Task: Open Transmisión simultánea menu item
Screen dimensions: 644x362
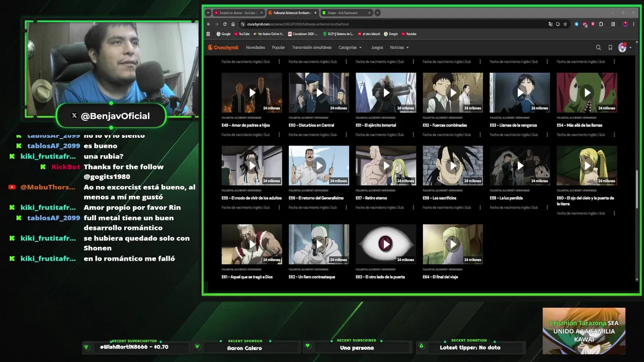Action: coord(311,47)
